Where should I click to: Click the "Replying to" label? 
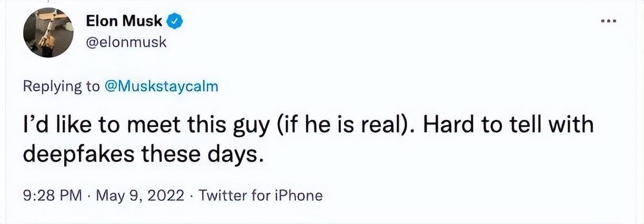pos(61,87)
